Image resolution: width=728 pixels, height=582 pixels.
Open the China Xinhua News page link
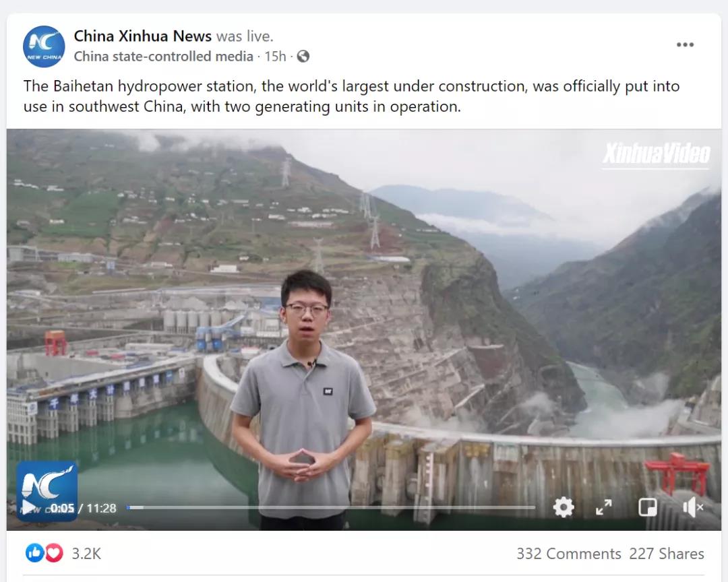tap(142, 36)
